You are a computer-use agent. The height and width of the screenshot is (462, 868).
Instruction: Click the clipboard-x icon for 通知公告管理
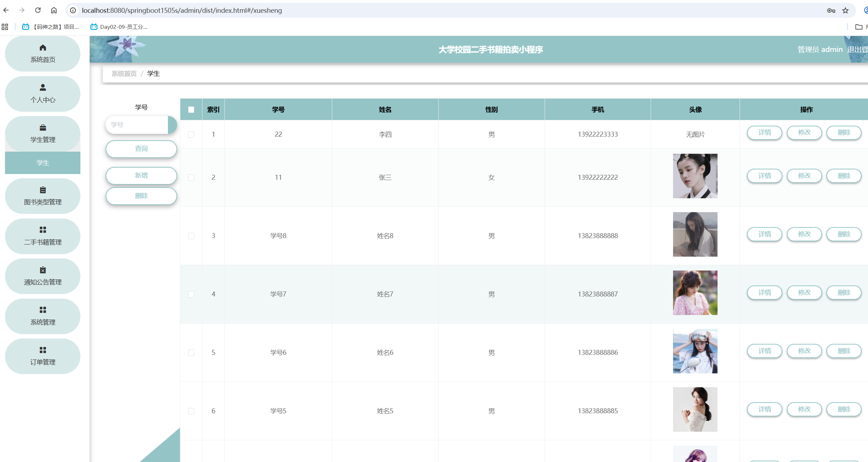[43, 270]
